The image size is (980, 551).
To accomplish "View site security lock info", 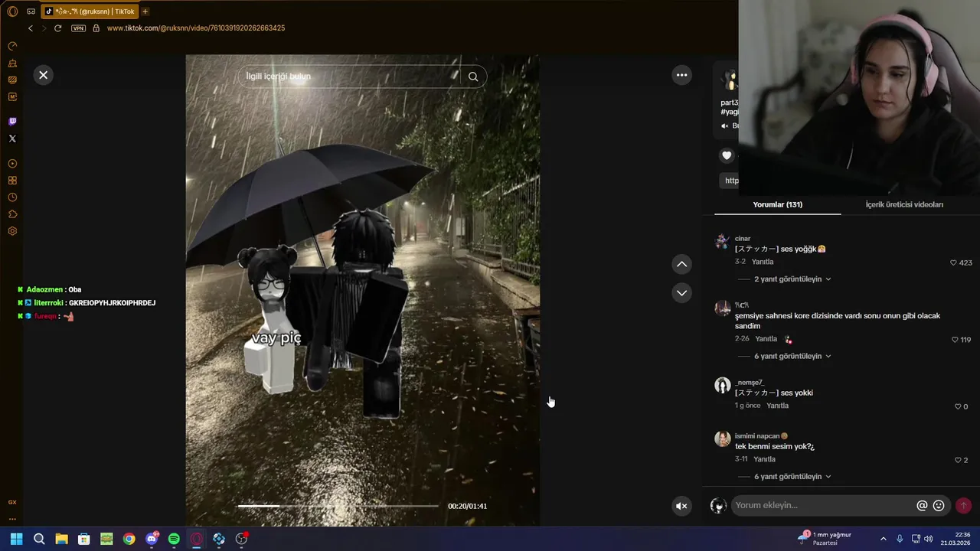I will point(96,28).
